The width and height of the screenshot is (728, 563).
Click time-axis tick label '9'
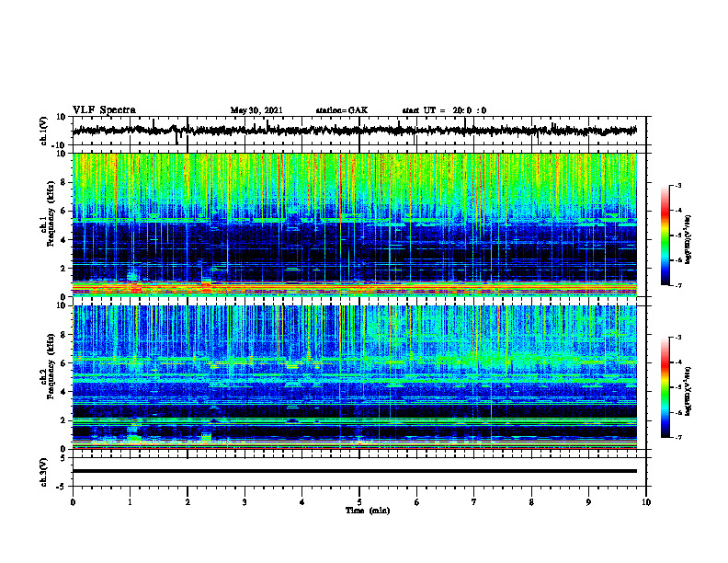point(588,502)
